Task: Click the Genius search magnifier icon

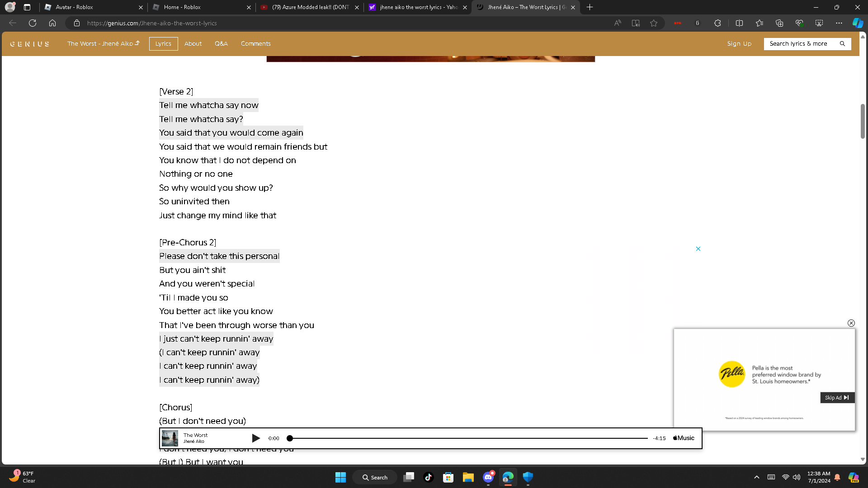Action: 842,44
